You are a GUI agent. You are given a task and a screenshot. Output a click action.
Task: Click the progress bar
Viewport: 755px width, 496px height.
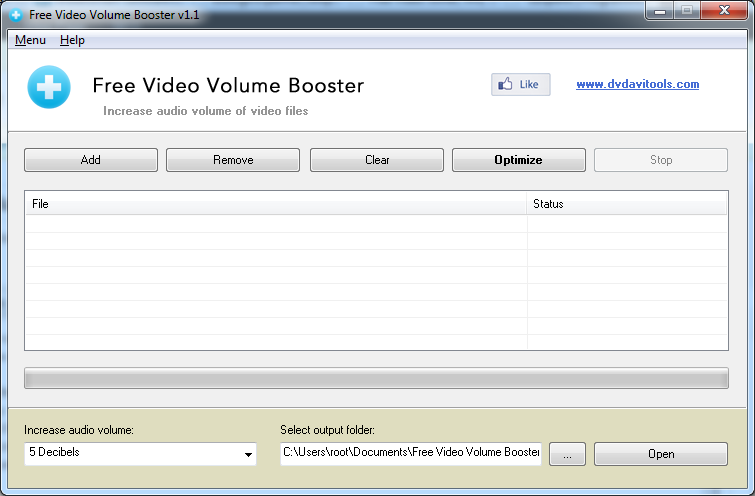click(x=376, y=379)
